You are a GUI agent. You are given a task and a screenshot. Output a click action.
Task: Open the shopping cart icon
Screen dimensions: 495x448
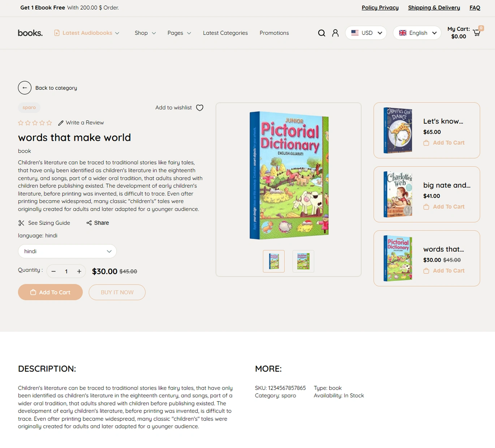click(x=477, y=33)
